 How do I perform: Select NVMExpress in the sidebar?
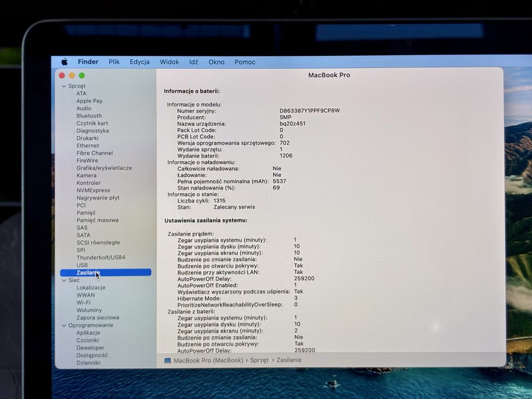click(x=93, y=190)
